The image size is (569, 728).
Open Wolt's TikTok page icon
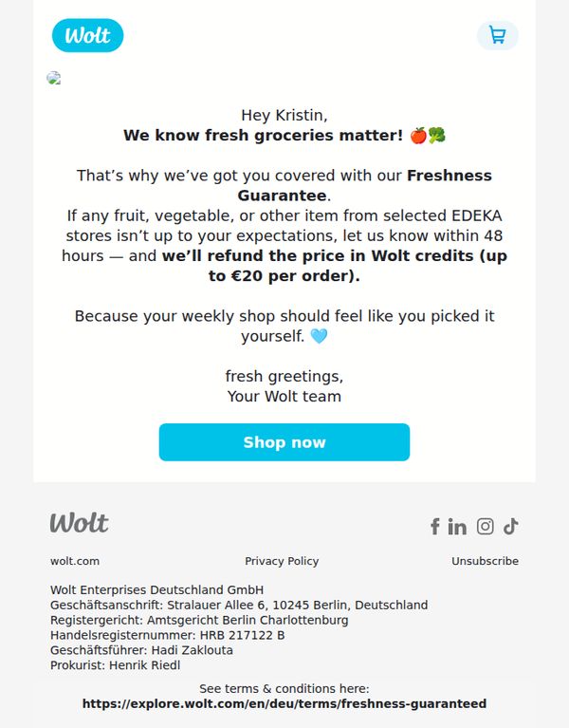tap(510, 527)
